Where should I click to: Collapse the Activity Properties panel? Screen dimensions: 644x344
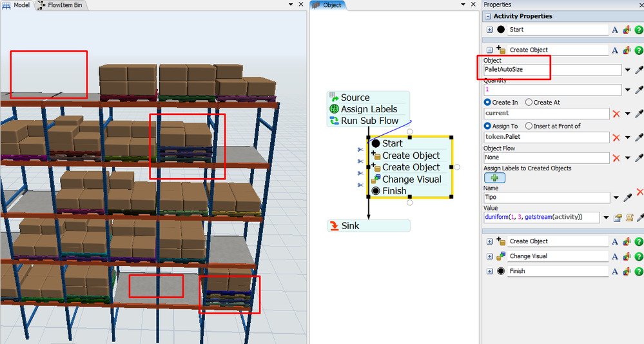click(488, 16)
